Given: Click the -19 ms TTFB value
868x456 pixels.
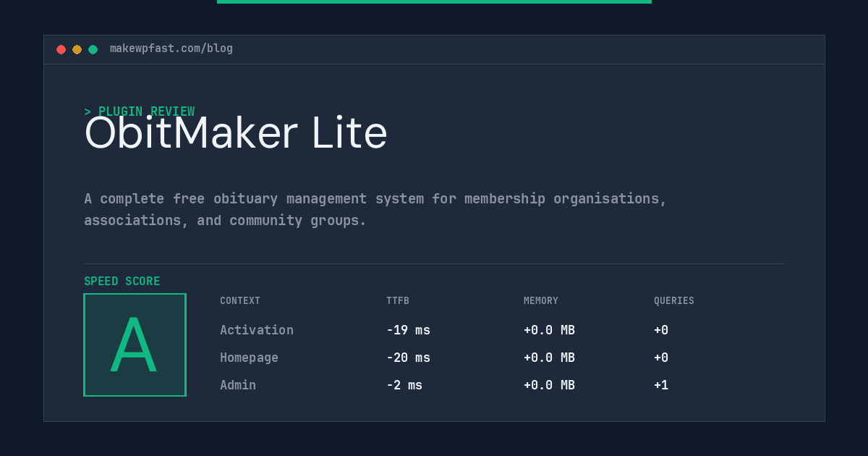Looking at the screenshot, I should 408,330.
